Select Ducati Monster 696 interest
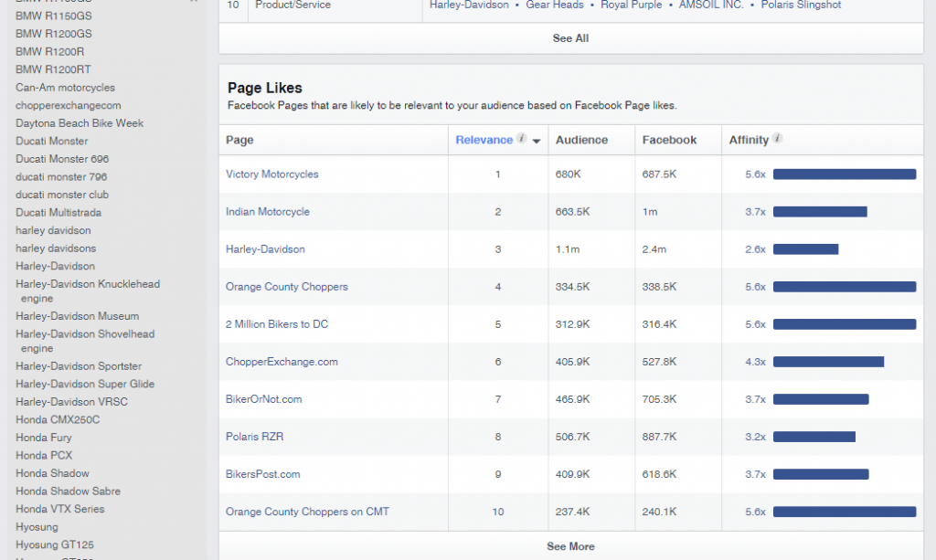The height and width of the screenshot is (560, 936). click(62, 159)
